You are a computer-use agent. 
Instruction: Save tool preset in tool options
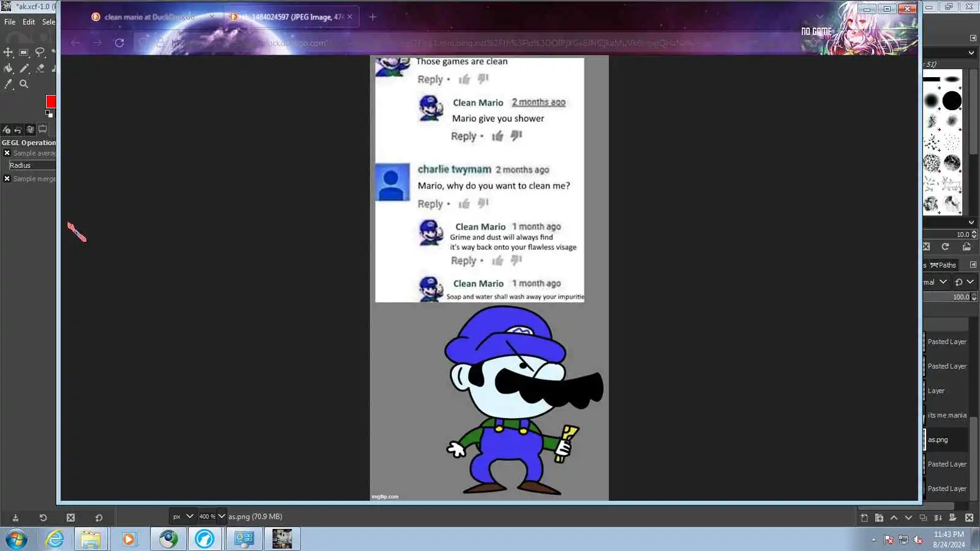[x=15, y=518]
